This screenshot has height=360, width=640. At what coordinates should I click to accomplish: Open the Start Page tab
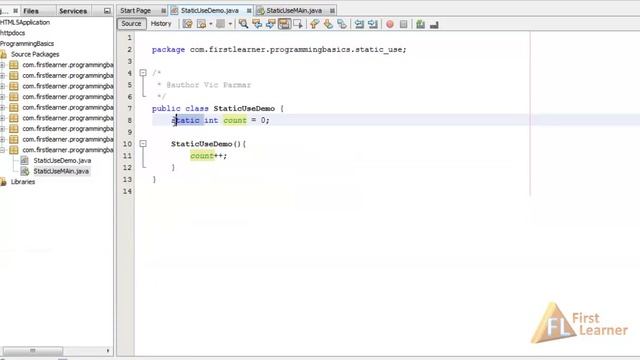tap(136, 10)
